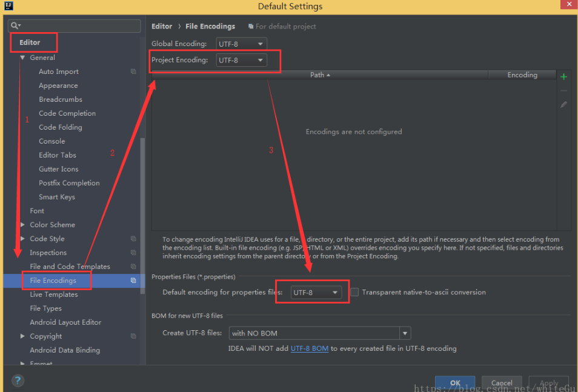Click the pencil edit-encoding icon
The image size is (578, 392).
[x=563, y=105]
